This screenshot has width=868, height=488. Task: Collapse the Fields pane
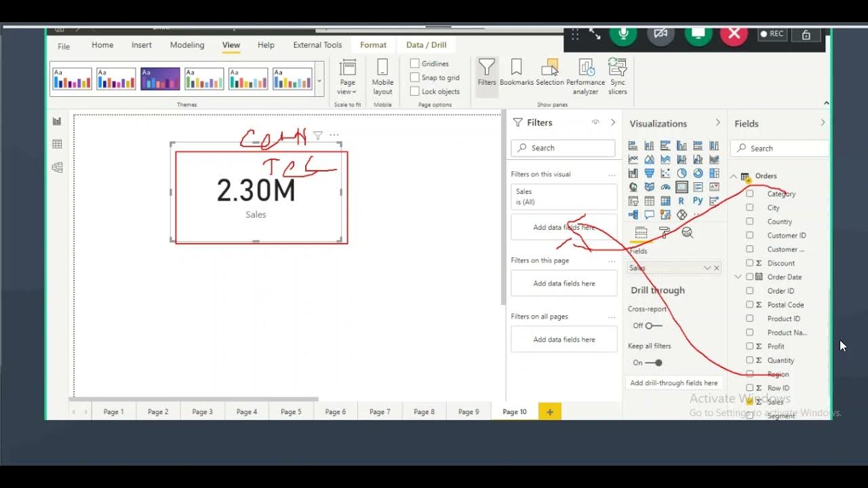(x=823, y=123)
